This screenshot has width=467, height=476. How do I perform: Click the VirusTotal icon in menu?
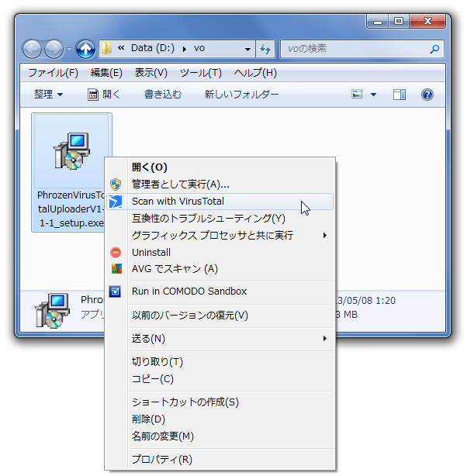pyautogui.click(x=116, y=202)
